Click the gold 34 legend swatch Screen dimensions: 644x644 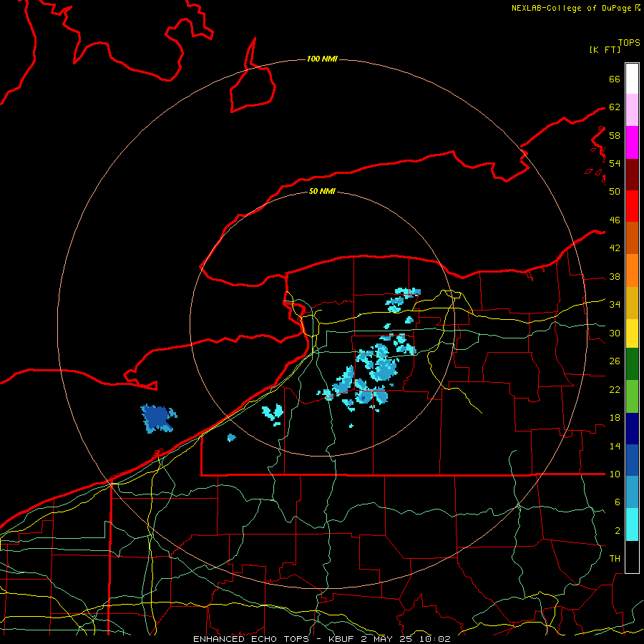tap(632, 303)
